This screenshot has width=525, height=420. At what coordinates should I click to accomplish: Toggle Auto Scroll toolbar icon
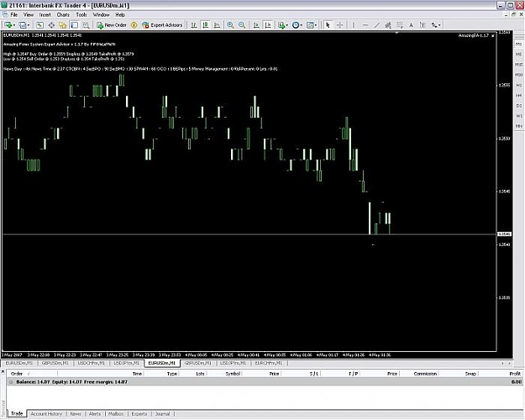[x=256, y=25]
